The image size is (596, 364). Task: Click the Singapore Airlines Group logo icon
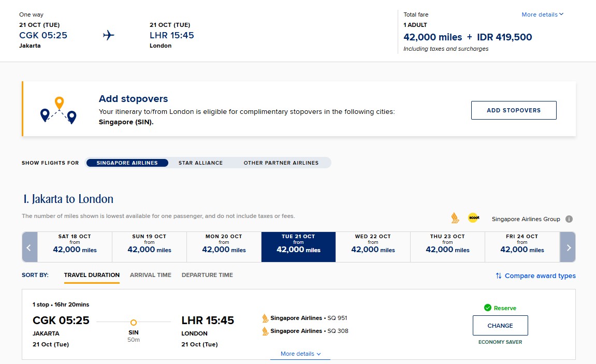[455, 218]
